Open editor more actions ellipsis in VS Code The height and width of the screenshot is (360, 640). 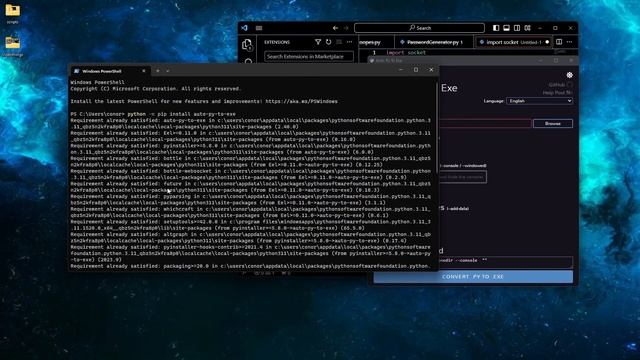[x=570, y=42]
